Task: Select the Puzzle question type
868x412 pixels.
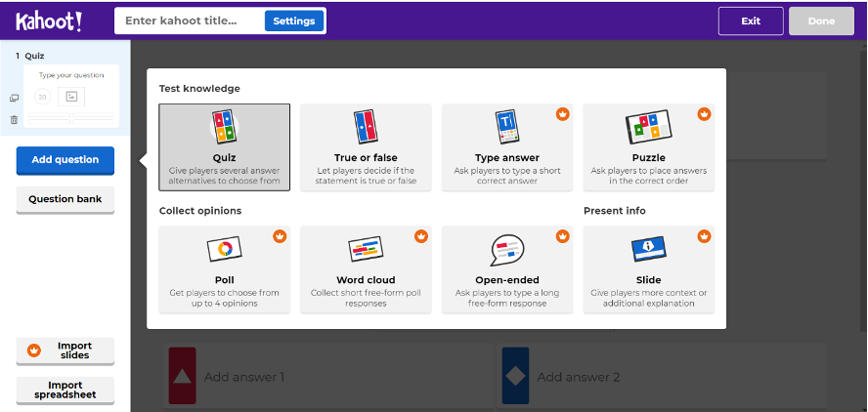Action: 649,147
